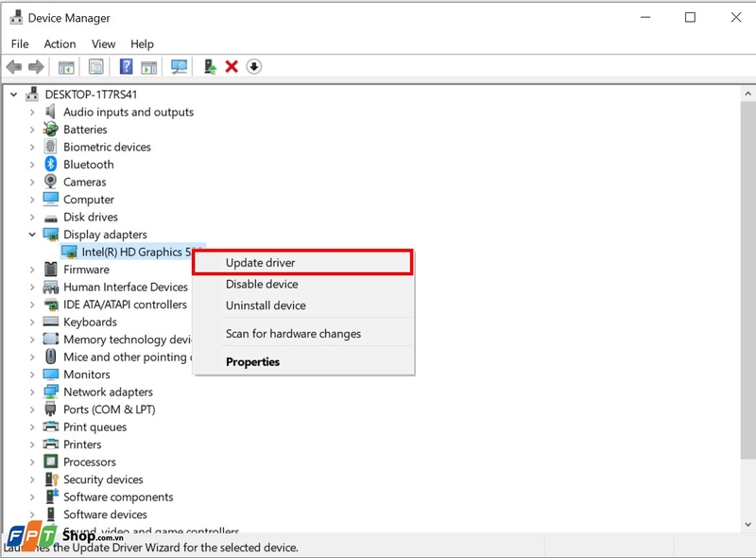756x558 pixels.
Task: Click the Network adapters icon
Action: pos(51,392)
